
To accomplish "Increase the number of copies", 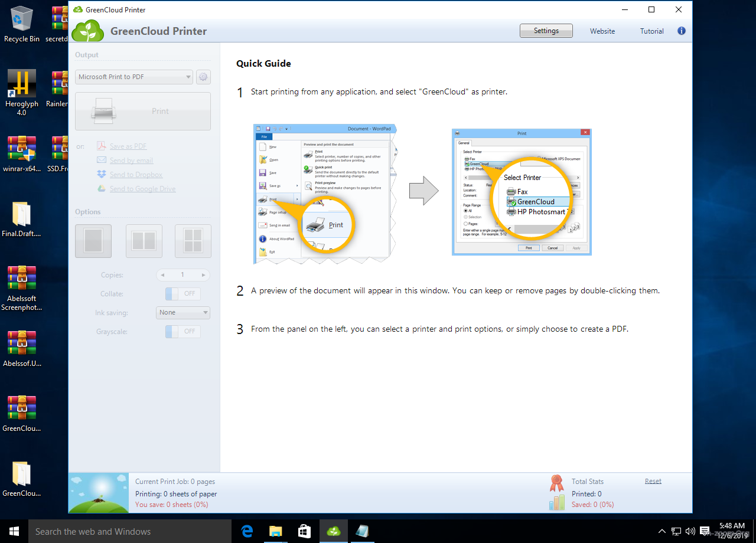I will click(203, 275).
